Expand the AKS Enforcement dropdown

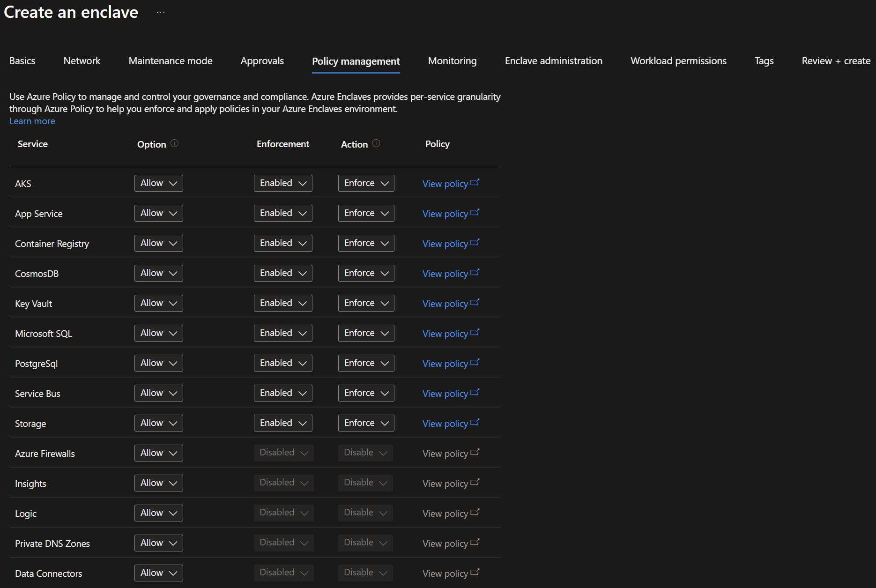[283, 183]
